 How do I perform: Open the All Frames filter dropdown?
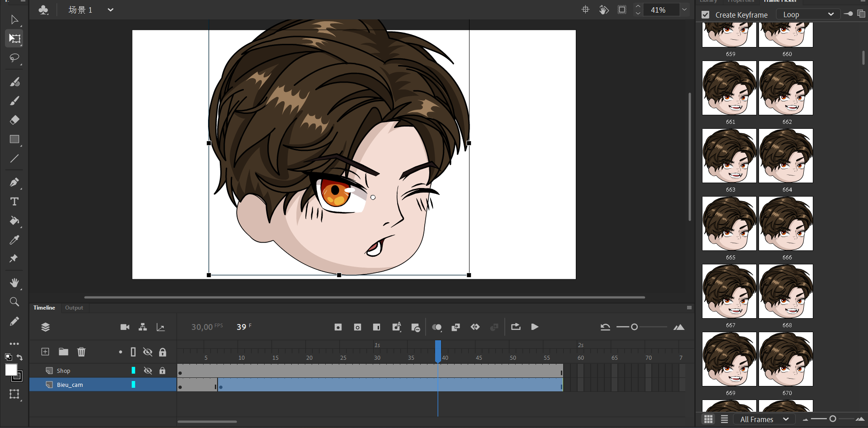[764, 419]
